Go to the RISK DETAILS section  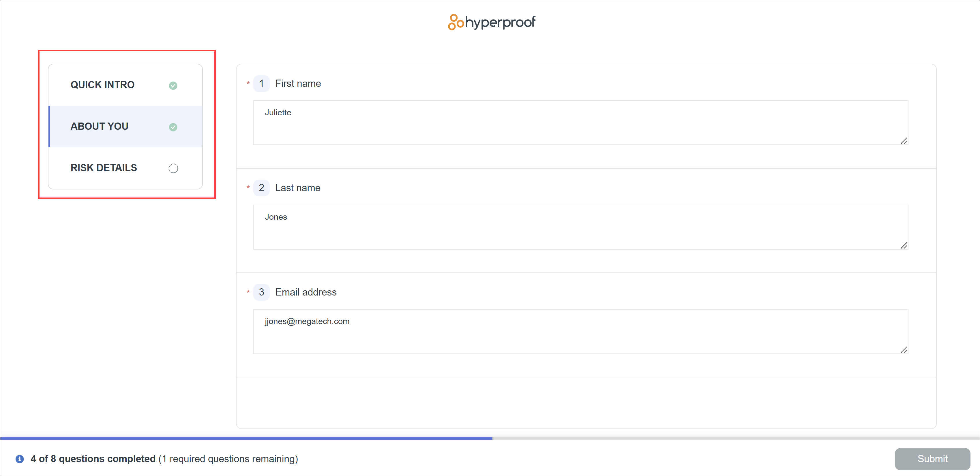[x=104, y=168]
